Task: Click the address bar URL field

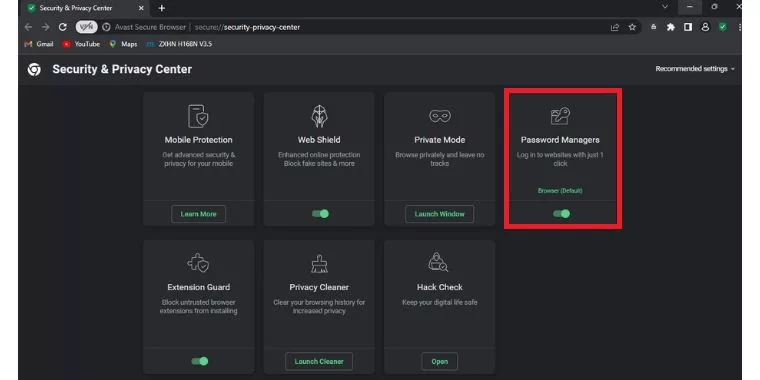Action: pyautogui.click(x=359, y=27)
